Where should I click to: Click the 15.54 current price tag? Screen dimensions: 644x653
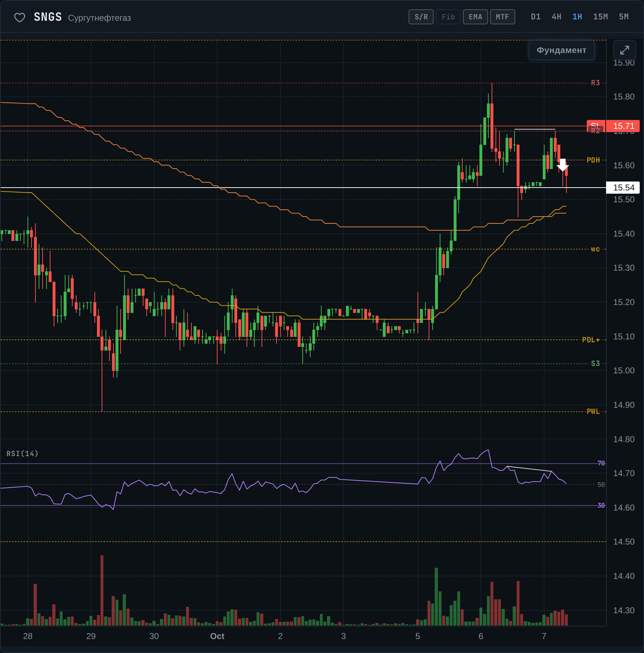pyautogui.click(x=623, y=188)
